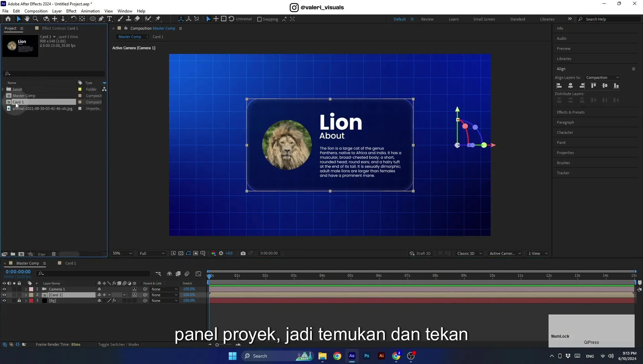The height and width of the screenshot is (364, 643).
Task: Enable the Snapping checkbox
Action: pyautogui.click(x=259, y=19)
